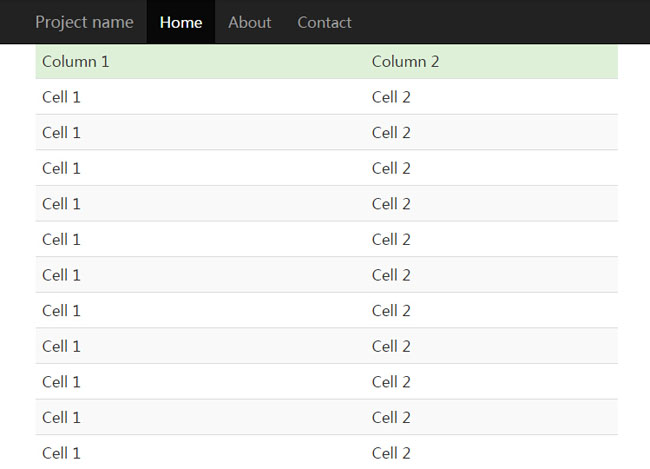Image resolution: width=650 pixels, height=469 pixels.
Task: Select Cell 1 in the third row
Action: click(62, 168)
